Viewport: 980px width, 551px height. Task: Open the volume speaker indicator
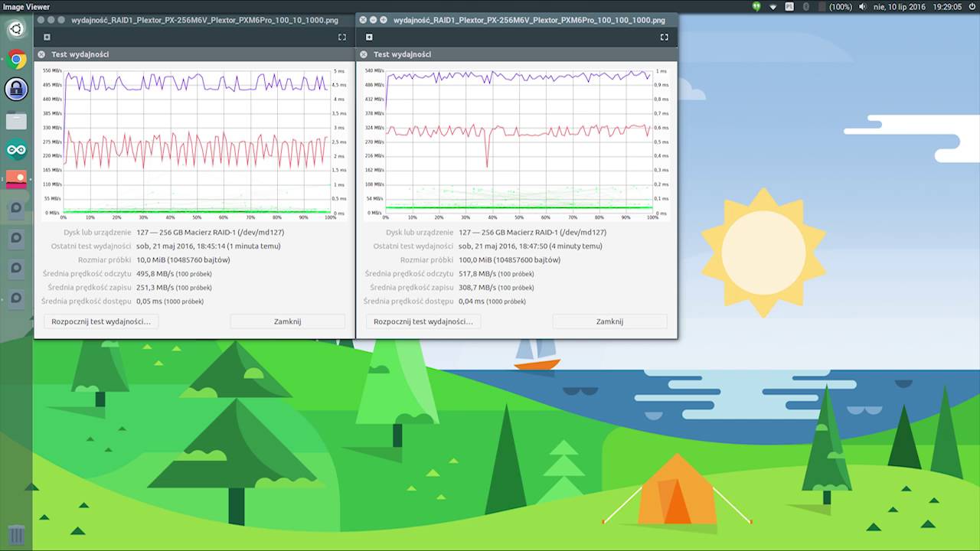pos(863,7)
